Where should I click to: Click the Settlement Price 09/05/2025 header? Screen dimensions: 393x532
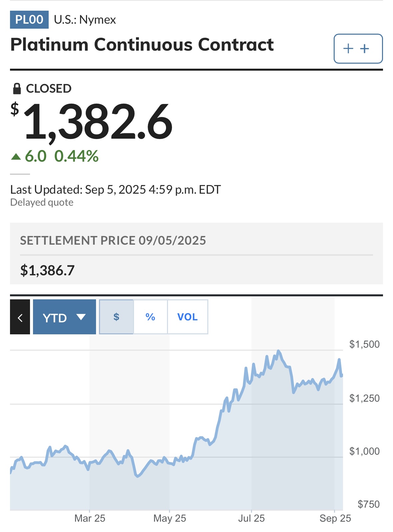point(113,240)
